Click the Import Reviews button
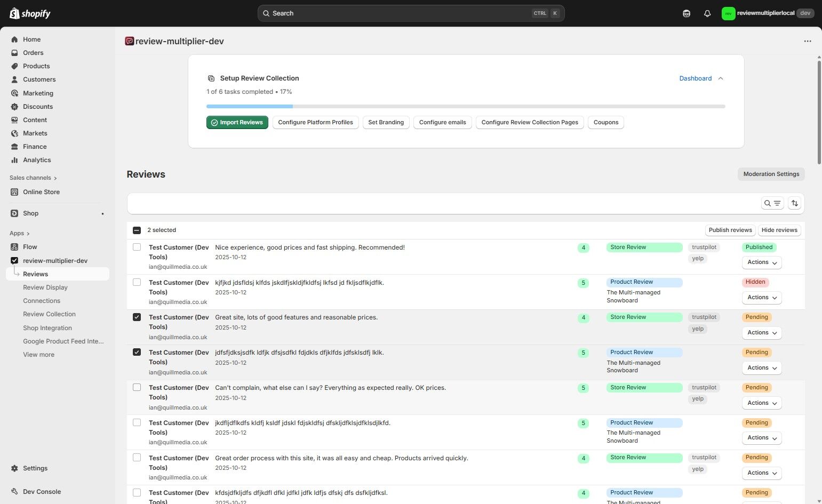The height and width of the screenshot is (504, 822). click(x=237, y=122)
